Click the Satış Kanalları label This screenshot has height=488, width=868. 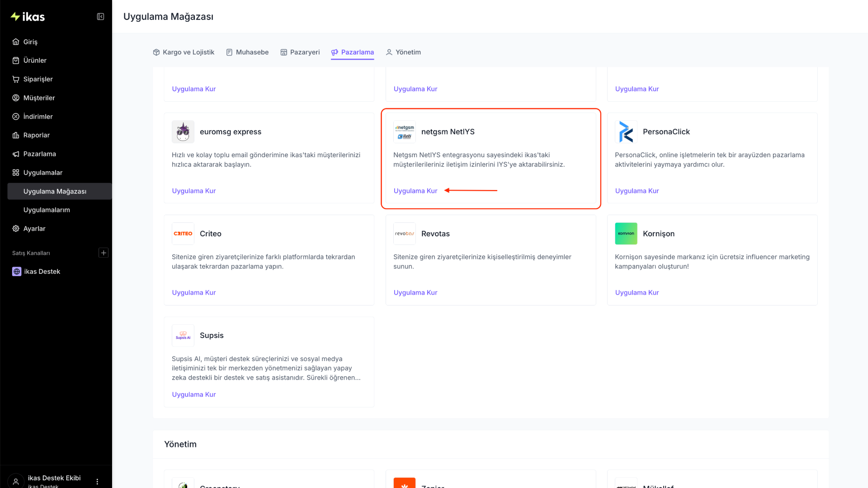coord(31,253)
